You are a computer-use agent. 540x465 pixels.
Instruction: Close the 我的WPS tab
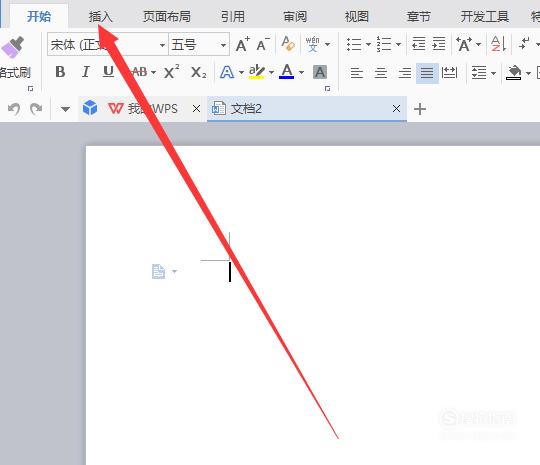pos(196,109)
